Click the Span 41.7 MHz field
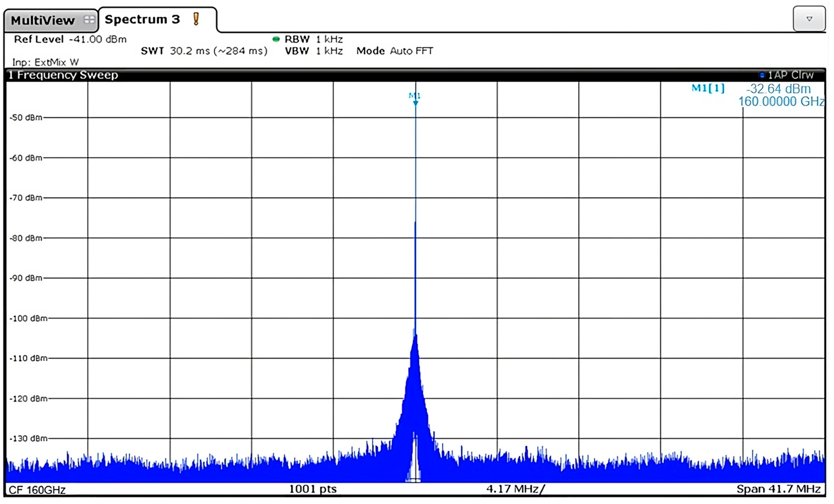The width and height of the screenshot is (834, 504). coord(779,489)
